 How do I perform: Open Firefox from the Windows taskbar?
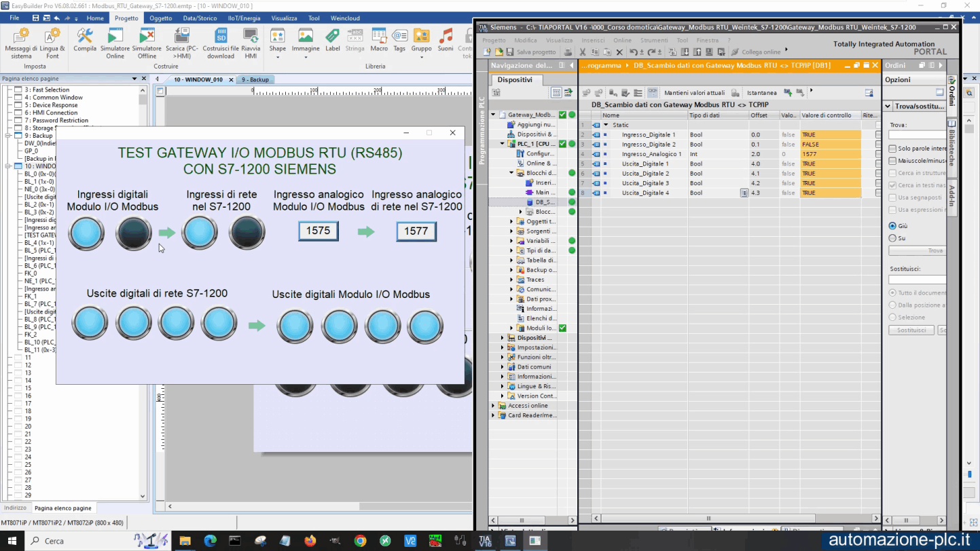pyautogui.click(x=310, y=541)
